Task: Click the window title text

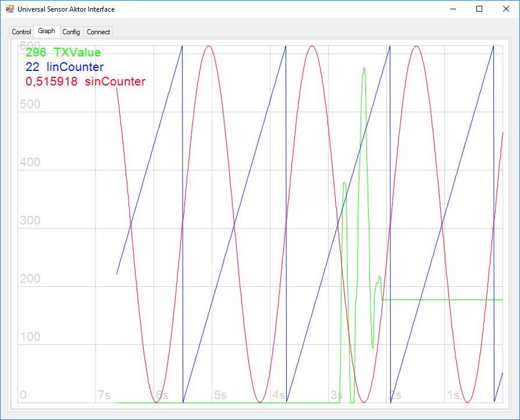Action: (66, 9)
